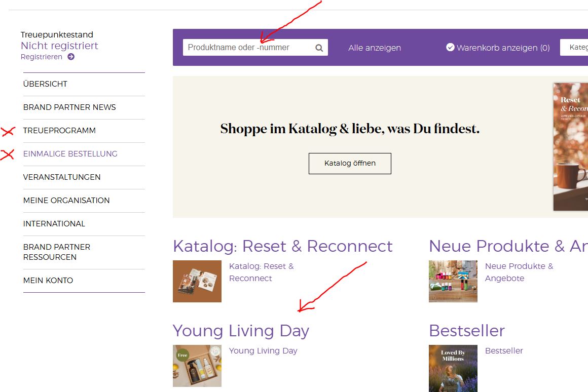Open the Kategorie dropdown in purple bar
The height and width of the screenshot is (392, 588).
tap(575, 47)
